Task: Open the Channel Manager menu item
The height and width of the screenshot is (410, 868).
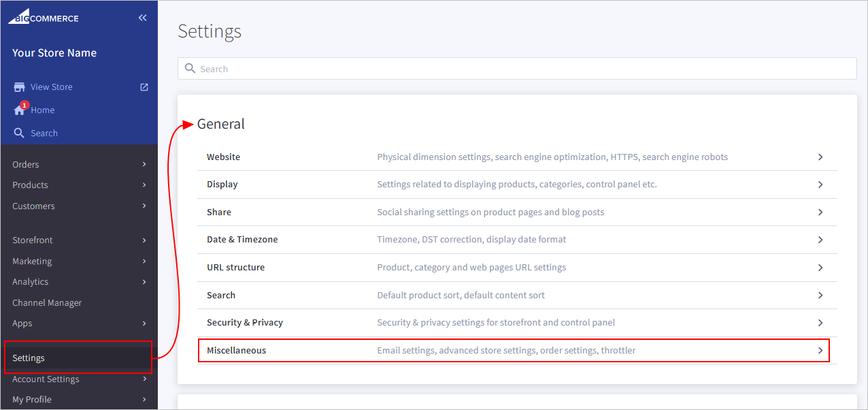Action: coord(46,302)
